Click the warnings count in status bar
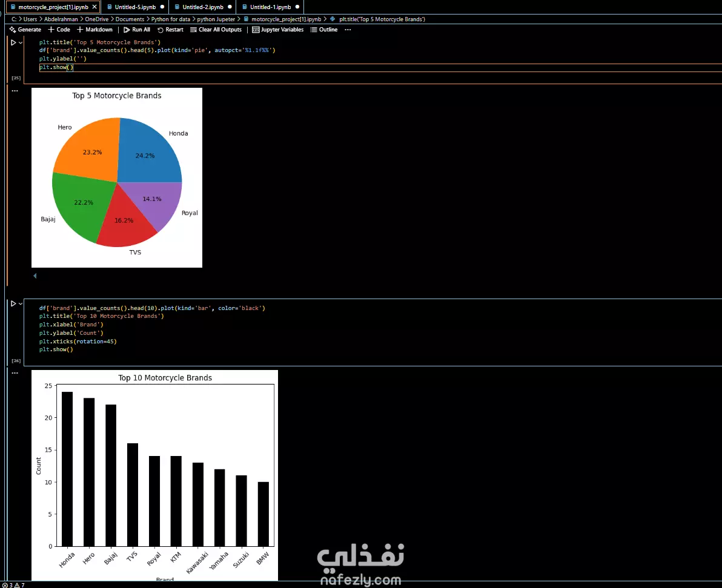This screenshot has width=722, height=588. coord(20,585)
